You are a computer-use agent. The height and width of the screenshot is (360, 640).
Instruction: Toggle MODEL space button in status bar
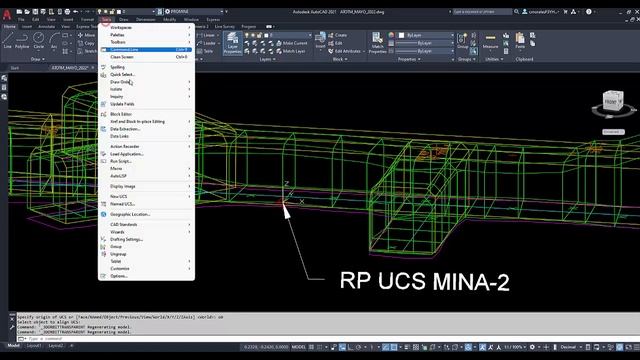299,347
